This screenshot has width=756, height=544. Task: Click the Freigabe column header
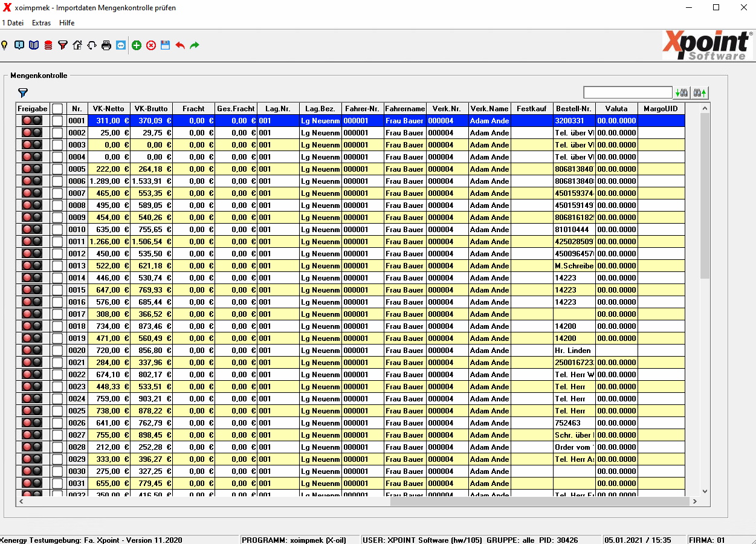coord(33,109)
